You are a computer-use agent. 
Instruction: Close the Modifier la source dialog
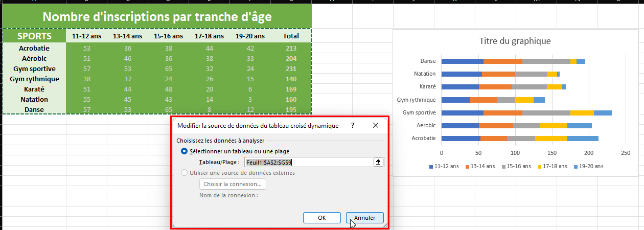point(376,125)
